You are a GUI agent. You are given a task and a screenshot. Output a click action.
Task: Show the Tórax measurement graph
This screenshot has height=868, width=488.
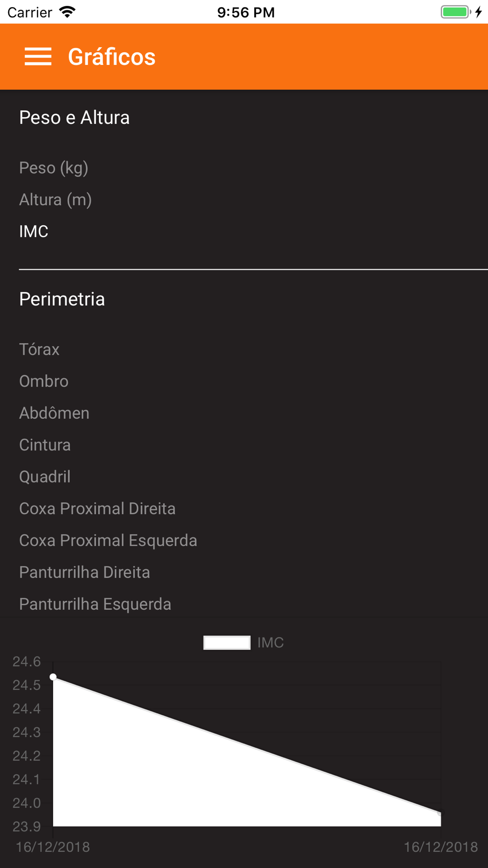click(40, 350)
